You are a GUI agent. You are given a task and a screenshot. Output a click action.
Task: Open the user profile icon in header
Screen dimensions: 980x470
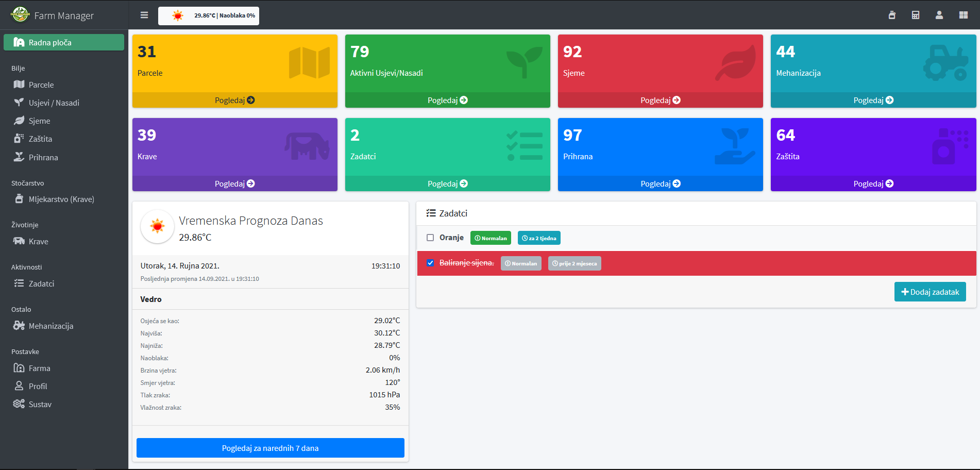(939, 15)
